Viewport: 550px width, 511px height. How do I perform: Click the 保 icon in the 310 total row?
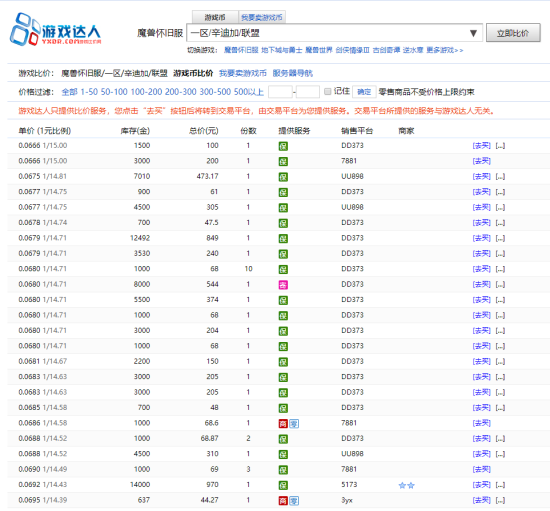pos(283,455)
